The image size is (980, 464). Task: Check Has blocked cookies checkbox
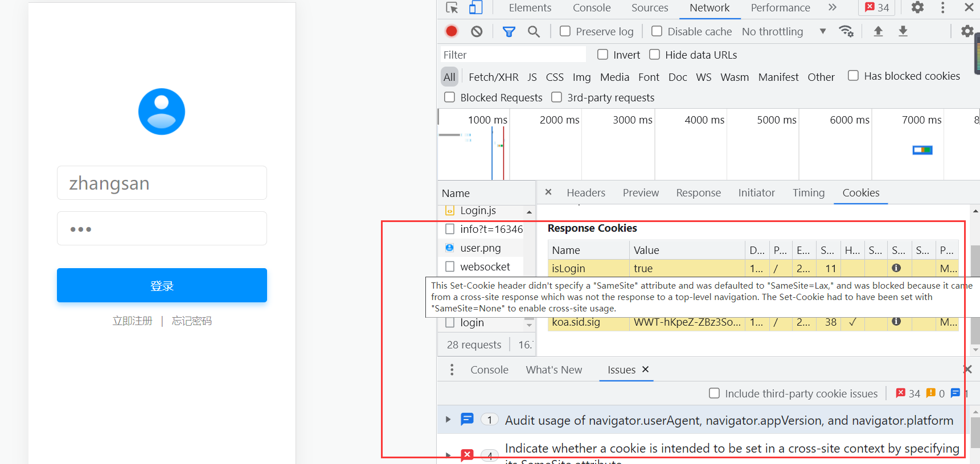853,75
